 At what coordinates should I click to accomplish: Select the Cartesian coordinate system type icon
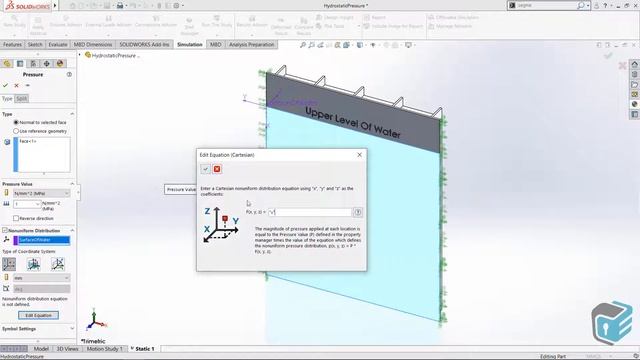pyautogui.click(x=9, y=264)
